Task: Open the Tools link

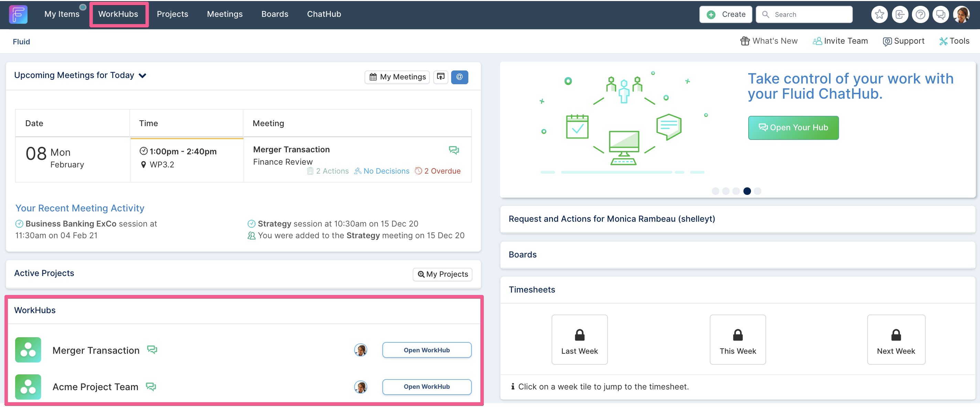Action: 955,41
